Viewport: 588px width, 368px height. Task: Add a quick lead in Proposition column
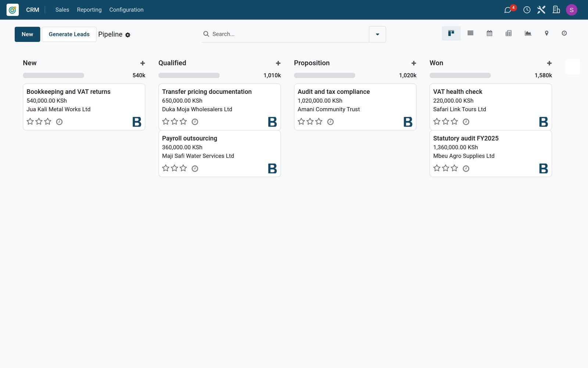click(414, 63)
